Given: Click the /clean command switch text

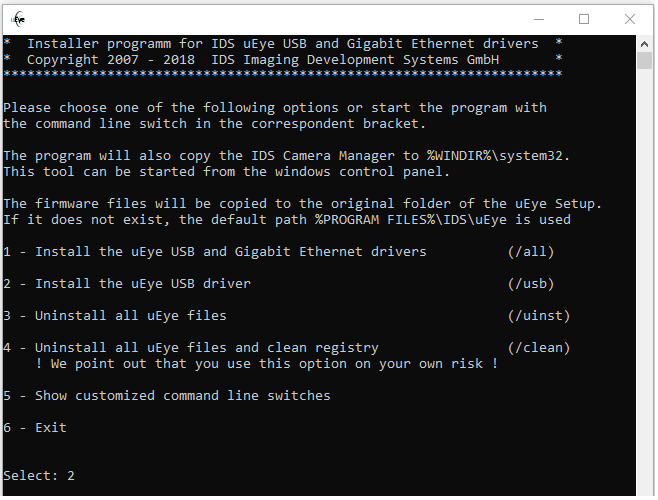Looking at the screenshot, I should 538,348.
